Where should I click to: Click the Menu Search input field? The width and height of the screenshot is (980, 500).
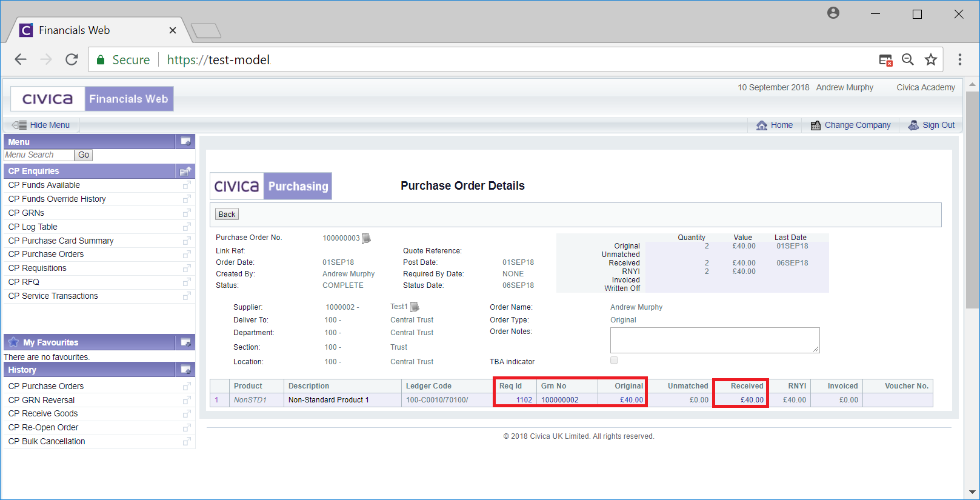39,155
